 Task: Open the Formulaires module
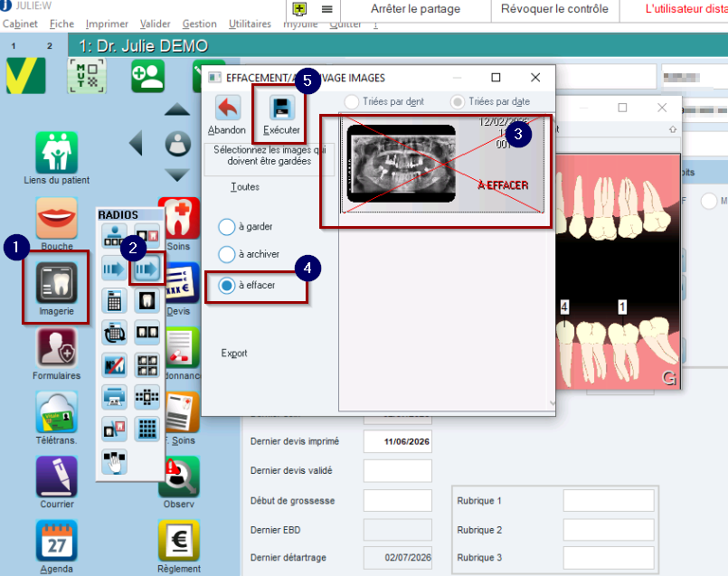tap(57, 348)
